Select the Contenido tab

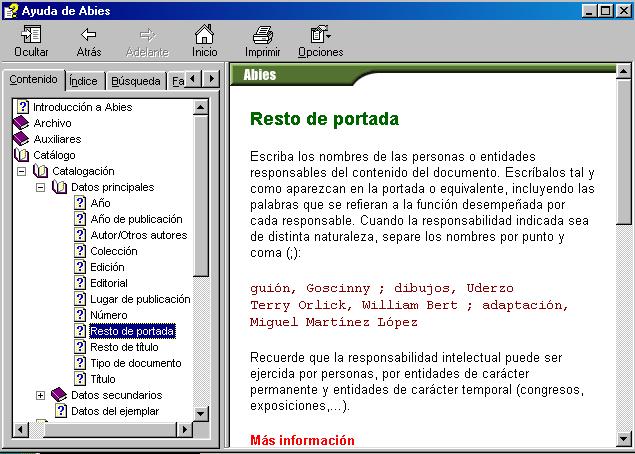pyautogui.click(x=33, y=79)
